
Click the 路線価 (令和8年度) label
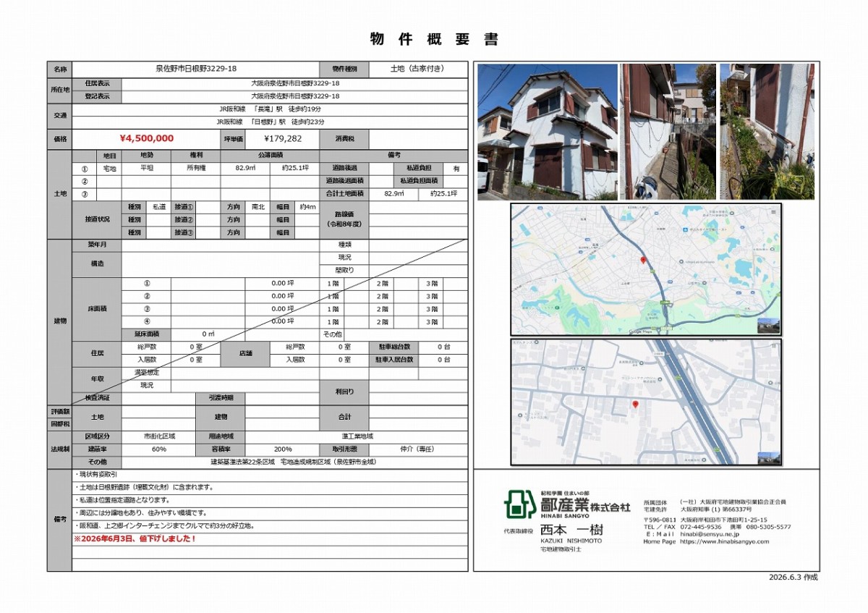pos(344,219)
